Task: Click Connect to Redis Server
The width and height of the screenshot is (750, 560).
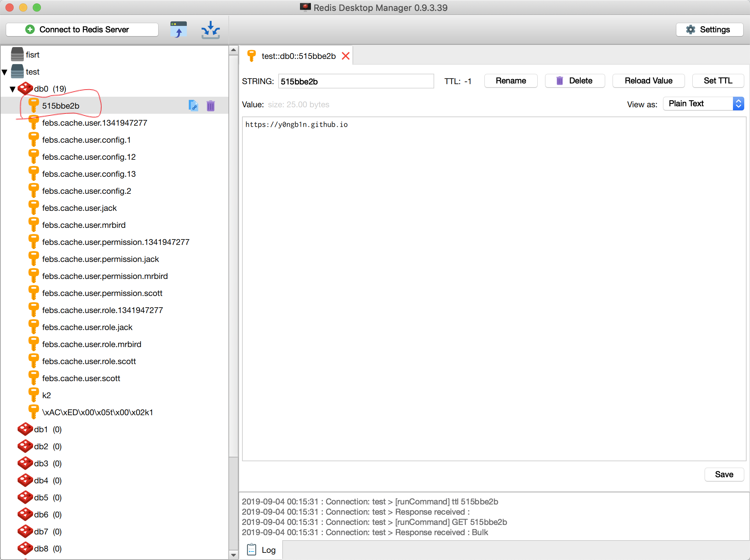Action: [x=82, y=30]
